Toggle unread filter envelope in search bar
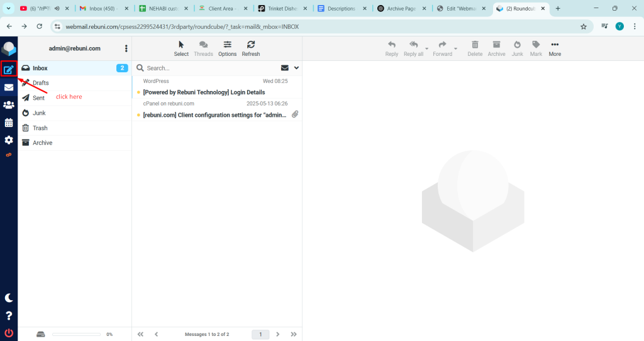 point(284,68)
